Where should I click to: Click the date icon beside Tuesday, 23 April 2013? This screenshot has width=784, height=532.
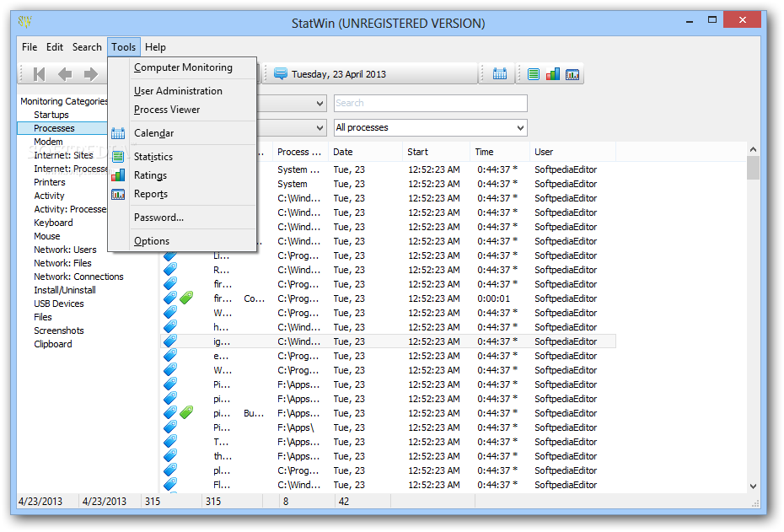[x=281, y=74]
